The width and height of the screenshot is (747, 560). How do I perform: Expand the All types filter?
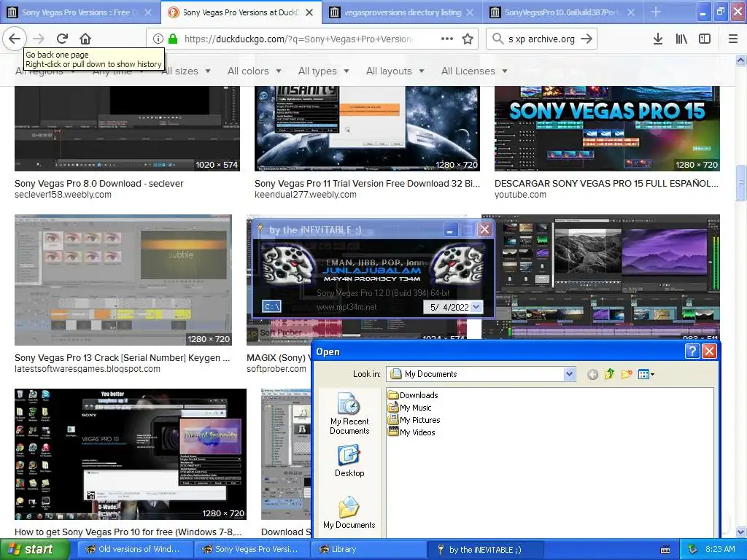click(324, 71)
